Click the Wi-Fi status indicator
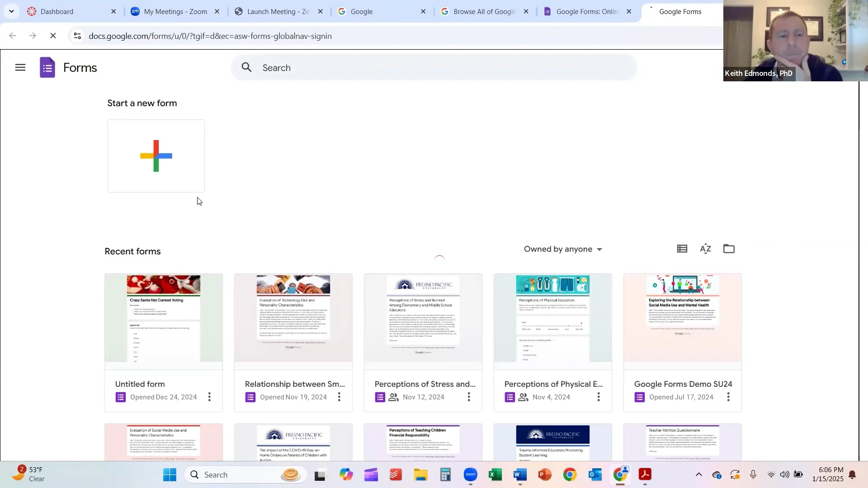Viewport: 868px width, 488px height. click(x=771, y=474)
